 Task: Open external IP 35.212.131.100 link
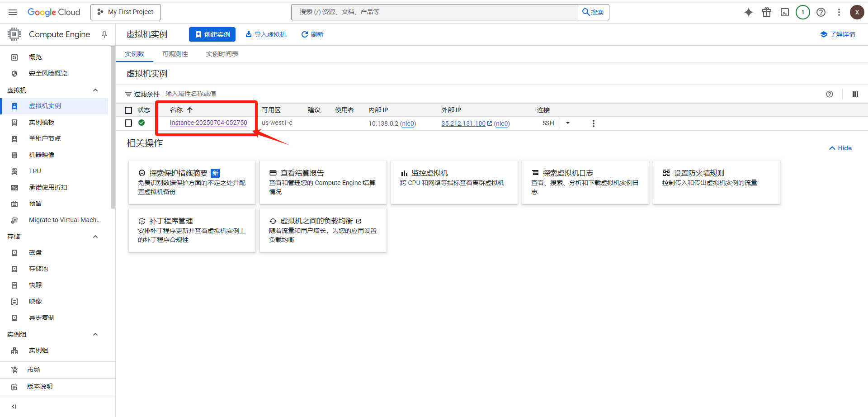point(463,123)
